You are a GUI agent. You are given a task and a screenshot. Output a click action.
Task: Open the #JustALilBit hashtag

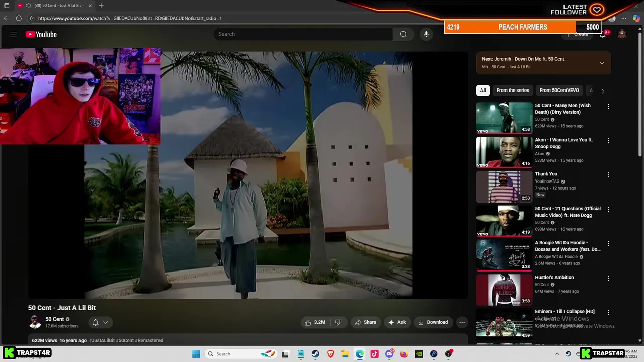click(102, 340)
